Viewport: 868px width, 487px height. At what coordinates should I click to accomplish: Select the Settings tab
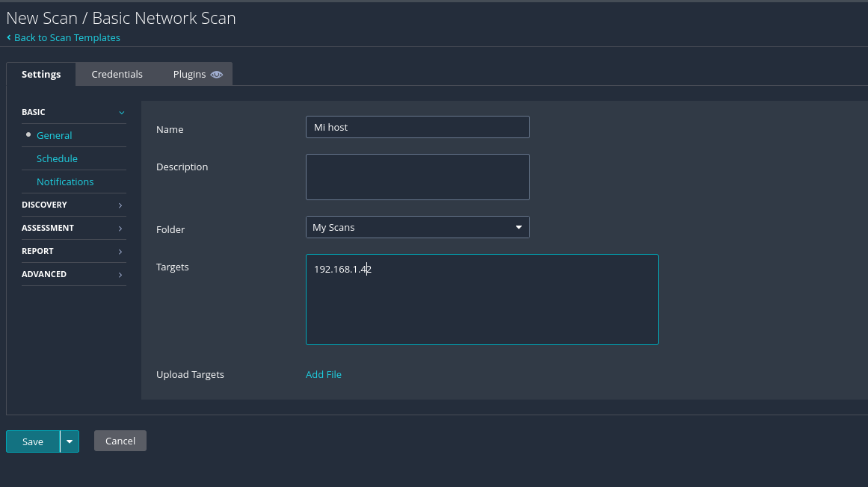(41, 74)
